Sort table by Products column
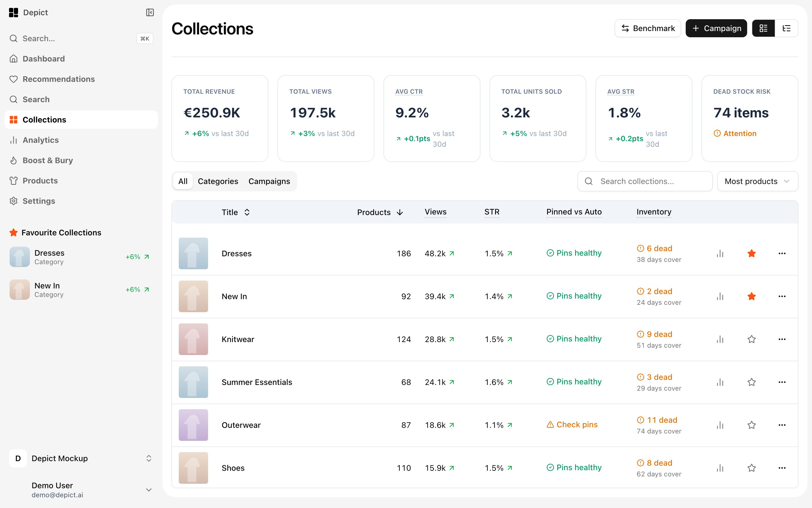812x508 pixels. [380, 212]
